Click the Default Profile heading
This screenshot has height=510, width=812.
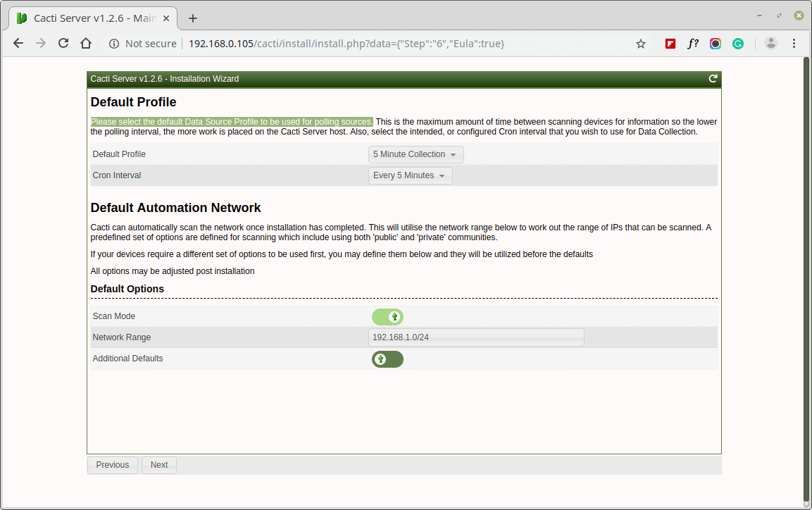(x=133, y=102)
